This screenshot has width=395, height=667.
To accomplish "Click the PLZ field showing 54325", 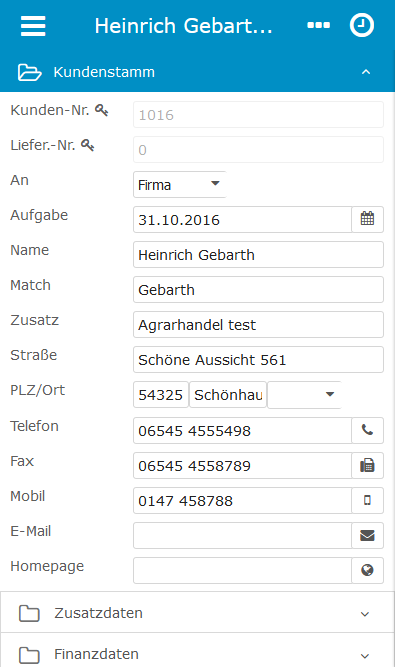I will click(x=161, y=395).
